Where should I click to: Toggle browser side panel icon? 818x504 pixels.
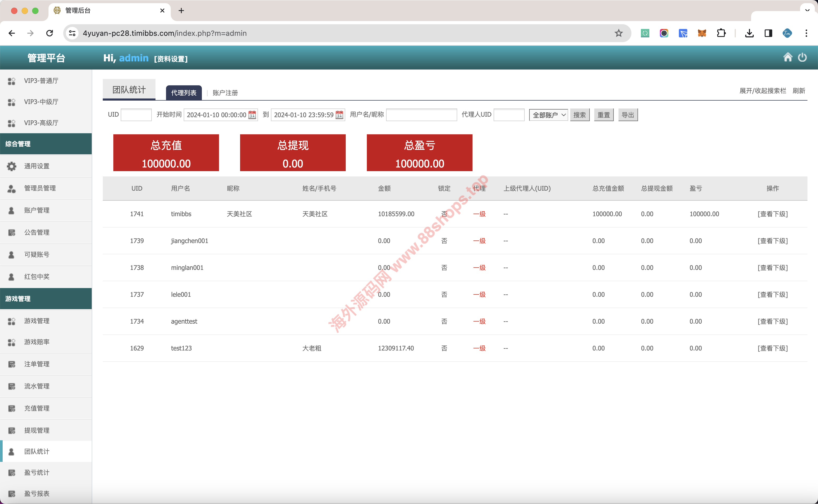(768, 33)
